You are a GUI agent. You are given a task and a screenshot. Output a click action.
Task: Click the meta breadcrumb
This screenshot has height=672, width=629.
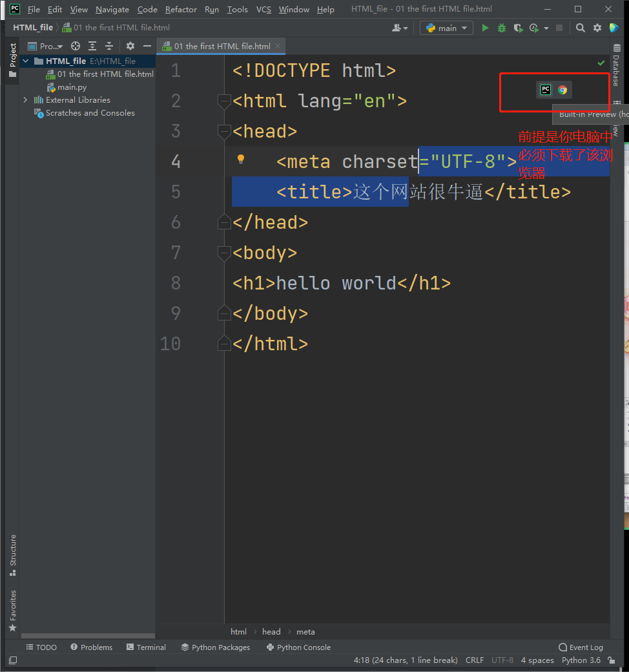305,632
